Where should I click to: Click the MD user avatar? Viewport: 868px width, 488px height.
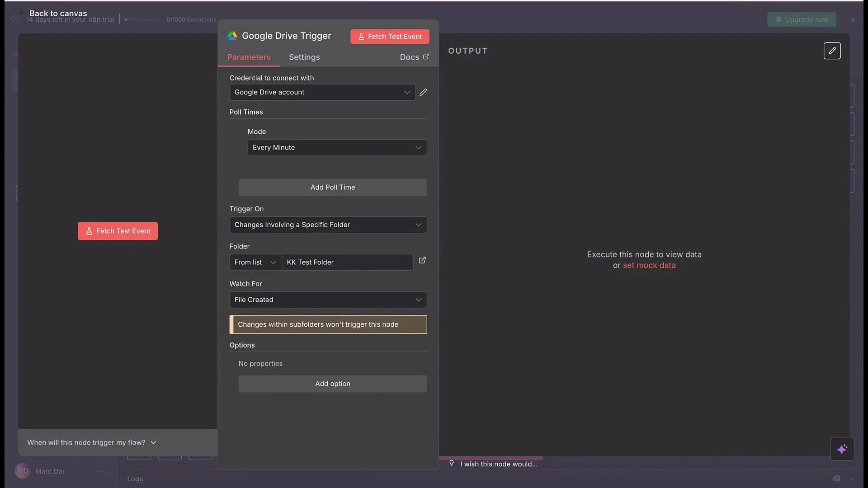[23, 471]
